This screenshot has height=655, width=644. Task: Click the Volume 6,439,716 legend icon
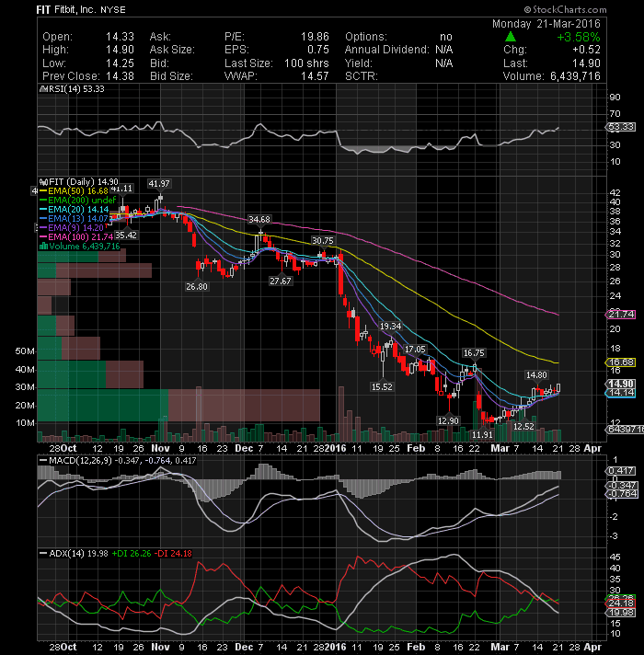point(43,246)
